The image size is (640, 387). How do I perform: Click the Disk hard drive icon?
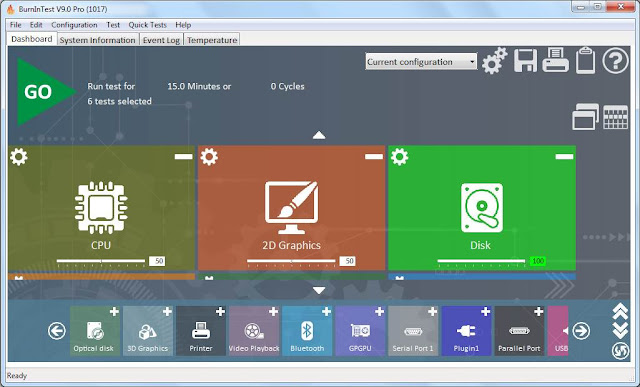(482, 207)
